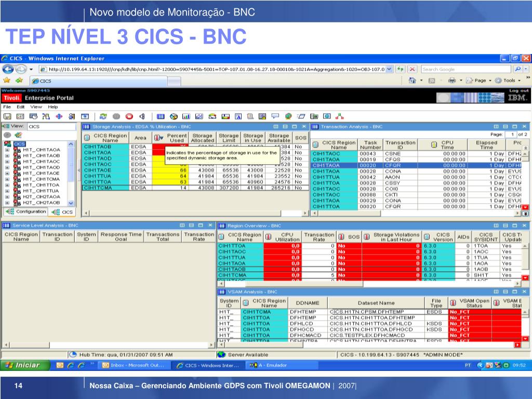Click Storage Analysis horizontal scrollbar
The image size is (532, 399).
coord(195,213)
